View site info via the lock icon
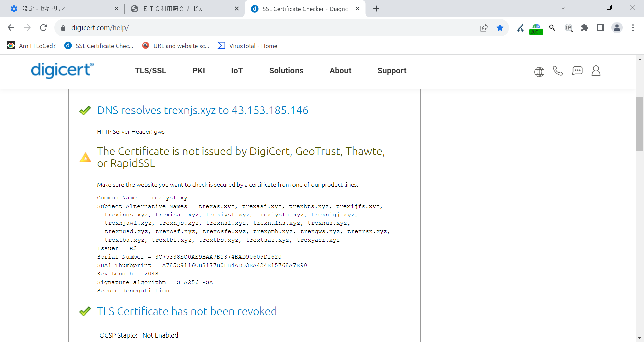Image resolution: width=644 pixels, height=342 pixels. 63,28
